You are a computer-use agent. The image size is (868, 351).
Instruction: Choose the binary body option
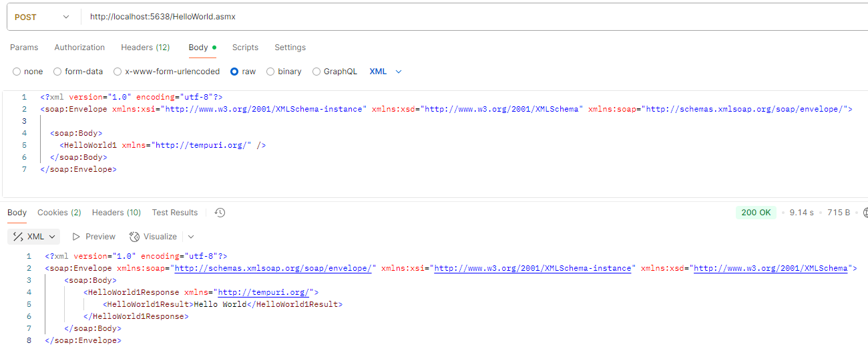(x=270, y=72)
